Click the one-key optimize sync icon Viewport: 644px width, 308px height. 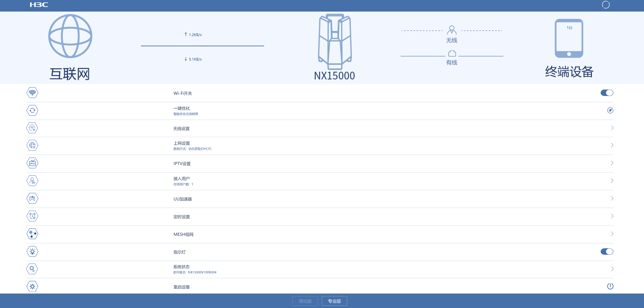32,110
